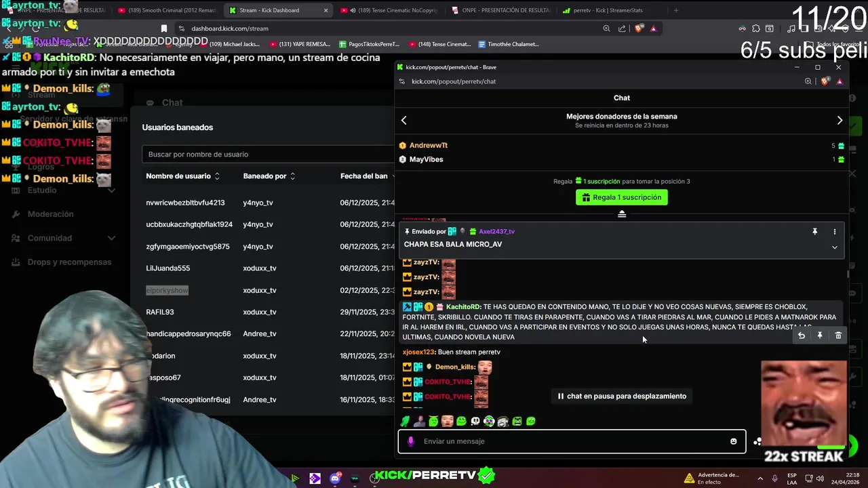This screenshot has width=868, height=488.
Task: Unpin the pinned message from Axel2437_tv
Action: point(814,232)
